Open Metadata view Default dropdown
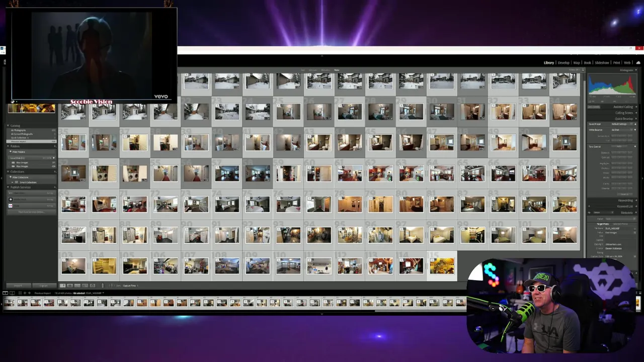Screen dimensions: 644x362 [603, 213]
